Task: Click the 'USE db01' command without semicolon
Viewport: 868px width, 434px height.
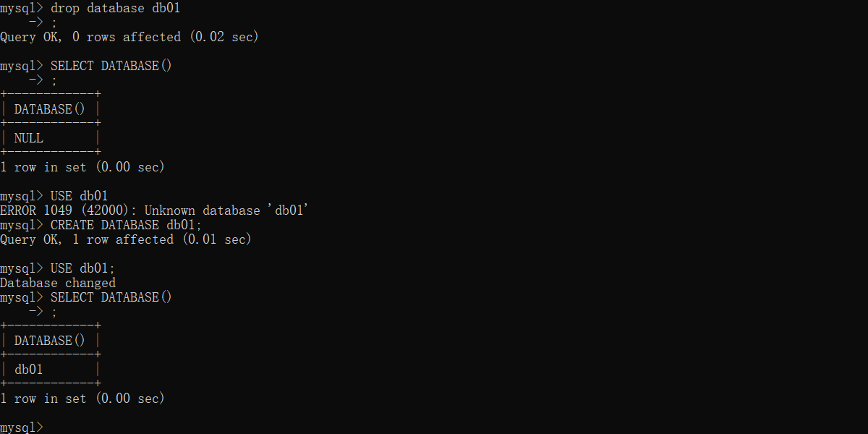Action: tap(79, 196)
